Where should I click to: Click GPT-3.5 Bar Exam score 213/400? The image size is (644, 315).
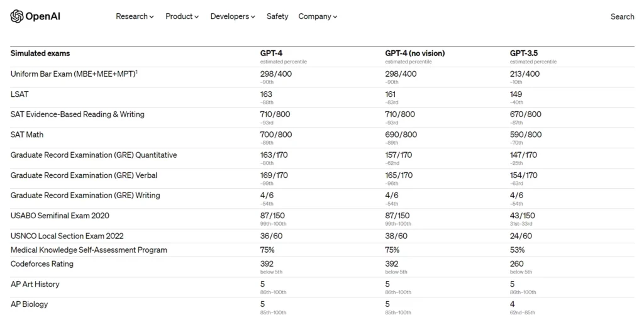point(525,74)
